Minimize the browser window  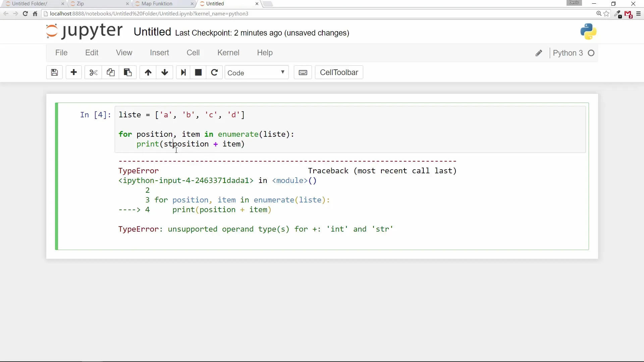pyautogui.click(x=594, y=4)
